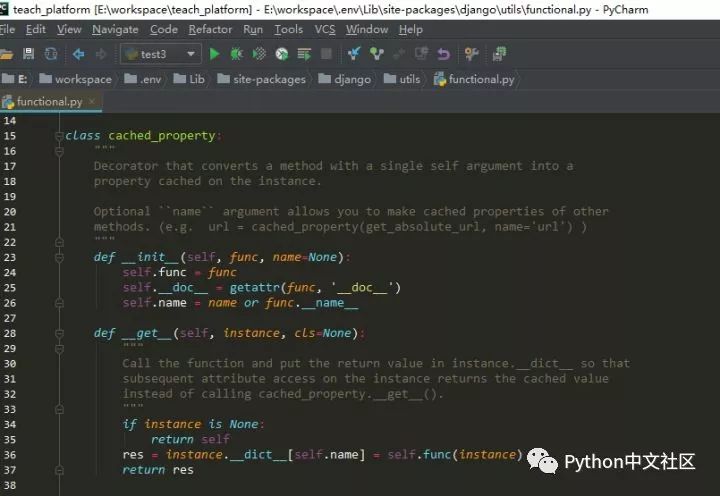Image resolution: width=720 pixels, height=496 pixels.
Task: Click 'if instance is None' on line 34
Action: 191,424
